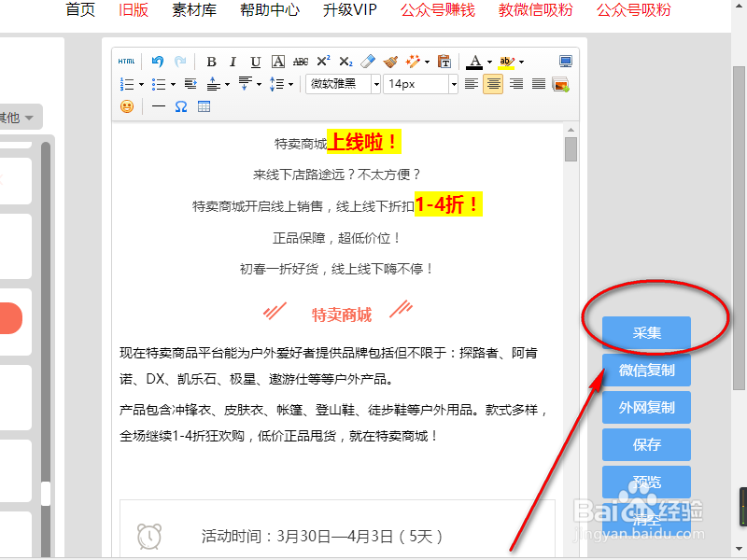Toggle bold formatting
This screenshot has width=747, height=560.
coord(211,62)
